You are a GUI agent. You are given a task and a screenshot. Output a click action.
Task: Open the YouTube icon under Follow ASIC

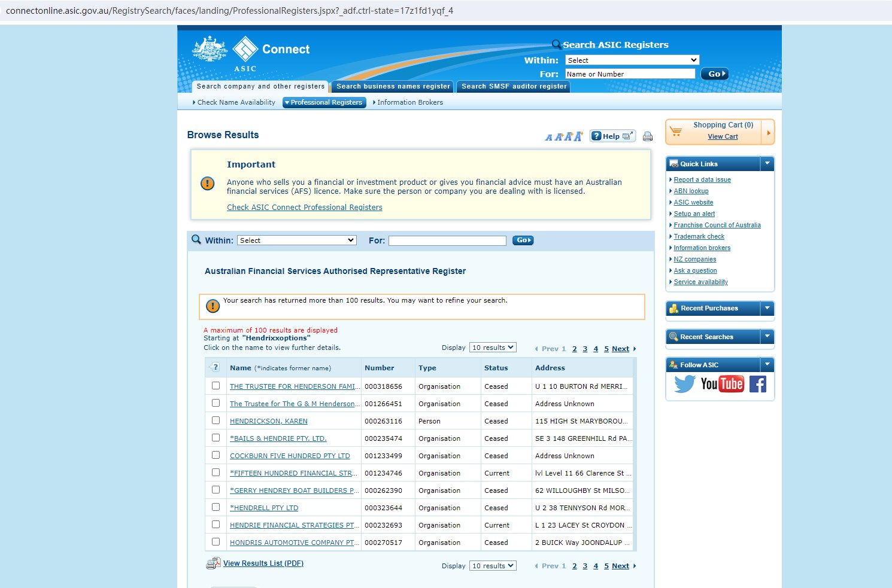click(x=722, y=384)
